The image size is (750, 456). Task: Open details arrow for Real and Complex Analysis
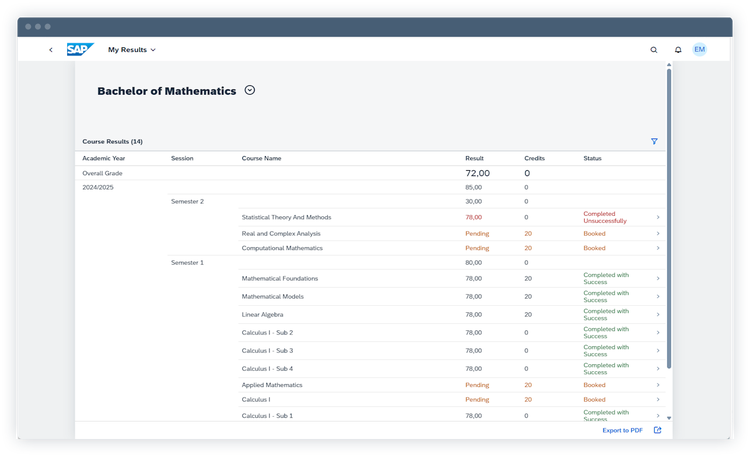tap(658, 234)
